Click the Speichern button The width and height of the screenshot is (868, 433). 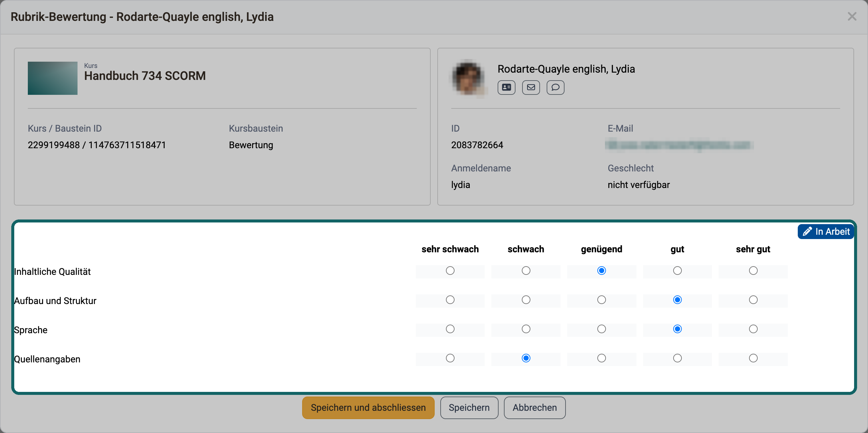[x=469, y=408]
